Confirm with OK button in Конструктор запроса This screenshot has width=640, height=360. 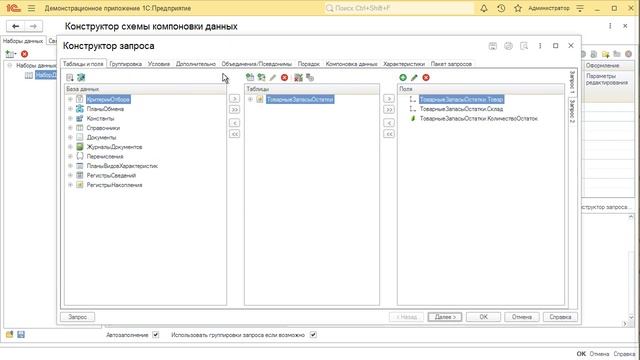(x=483, y=317)
